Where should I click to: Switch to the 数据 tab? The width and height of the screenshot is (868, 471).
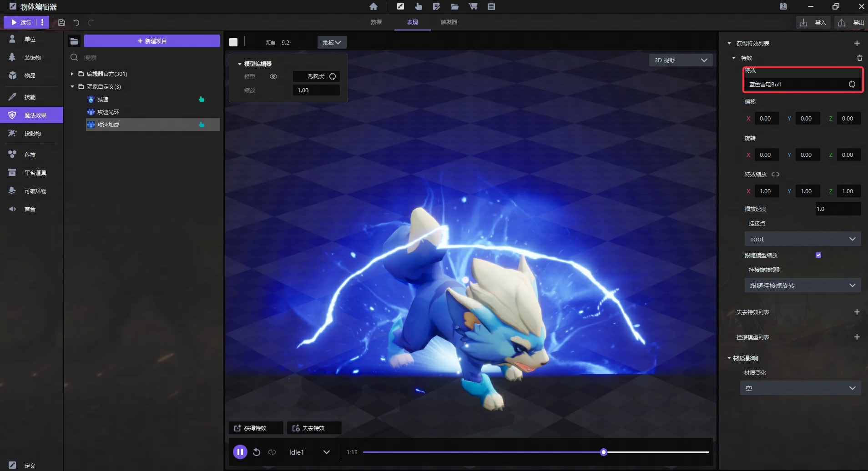click(x=376, y=22)
